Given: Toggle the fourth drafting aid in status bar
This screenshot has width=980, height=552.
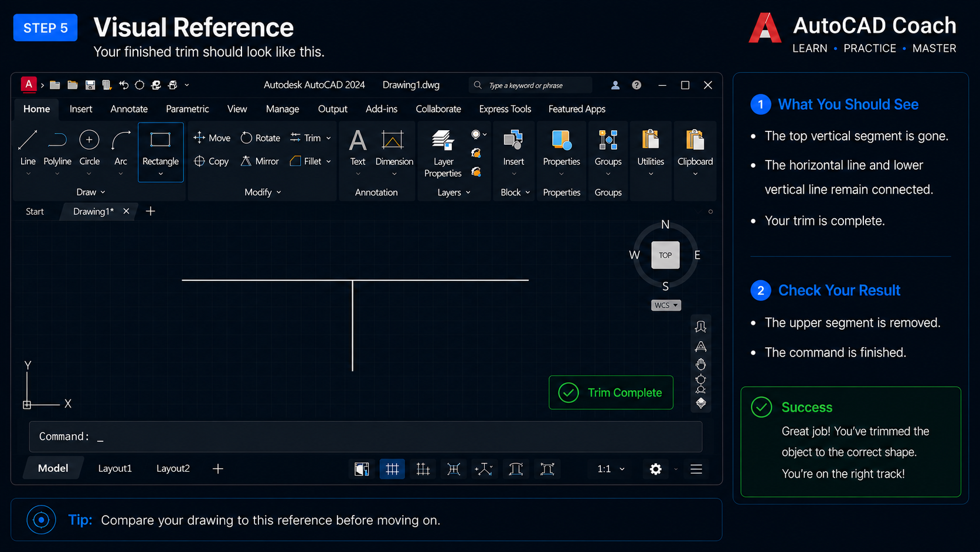Looking at the screenshot, I should point(454,469).
